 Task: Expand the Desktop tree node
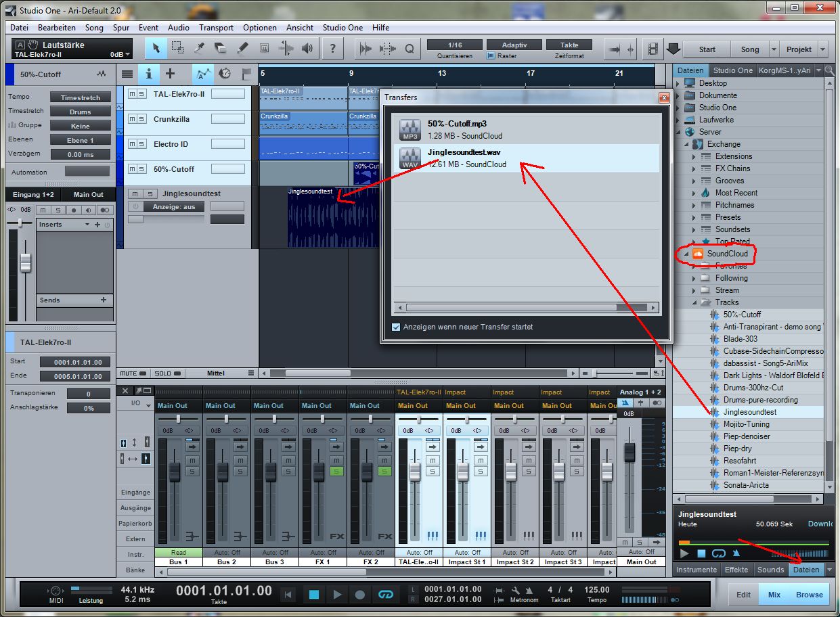[678, 83]
